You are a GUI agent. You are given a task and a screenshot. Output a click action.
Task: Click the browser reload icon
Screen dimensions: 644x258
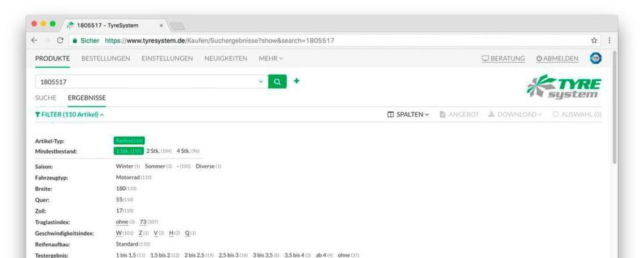point(60,40)
